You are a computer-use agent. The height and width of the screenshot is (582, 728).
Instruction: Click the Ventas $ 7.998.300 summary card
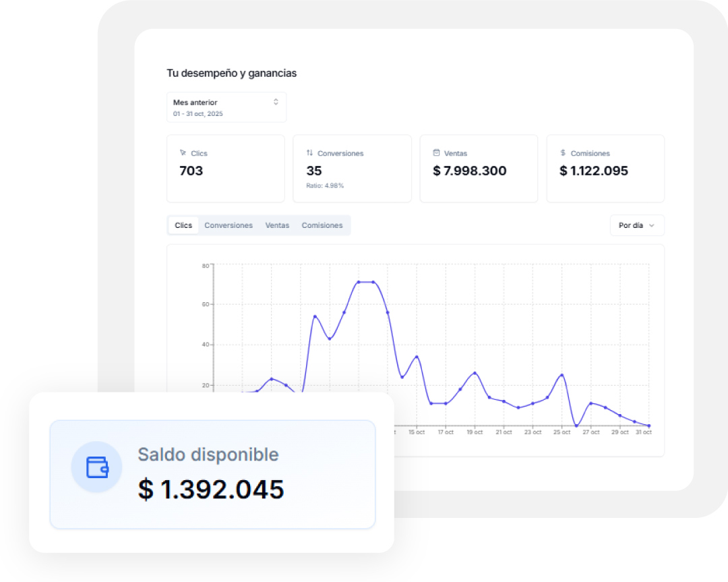[479, 169]
